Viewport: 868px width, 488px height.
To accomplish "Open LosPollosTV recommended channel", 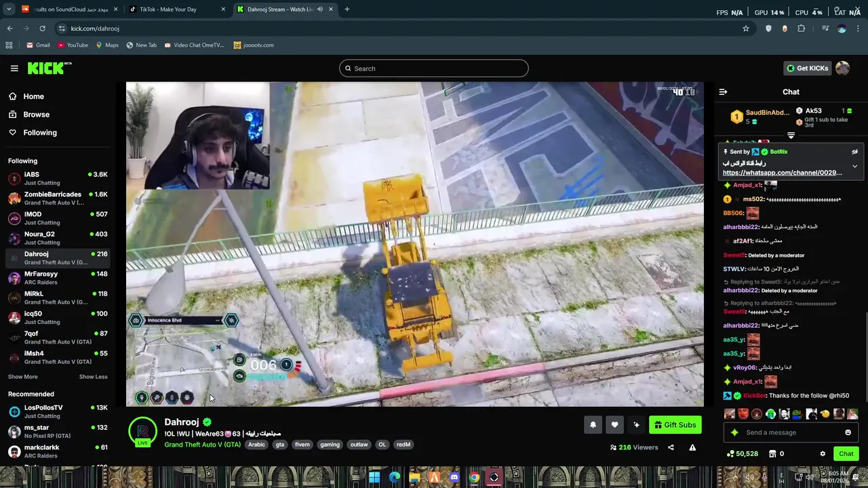I will (x=58, y=411).
